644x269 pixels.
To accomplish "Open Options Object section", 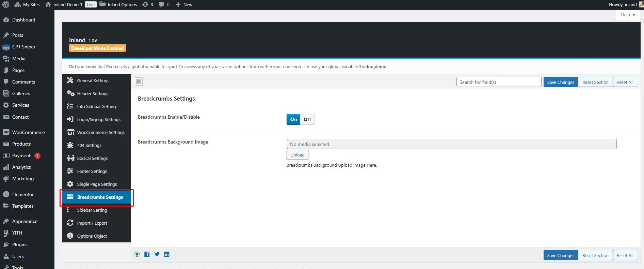I will tap(96, 236).
